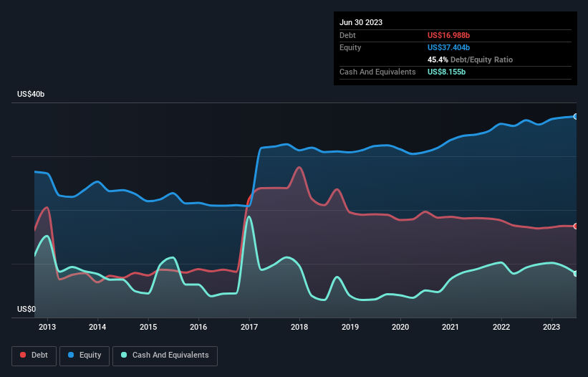Click the US$16.988b debt value
This screenshot has height=377, width=588.
click(x=453, y=35)
